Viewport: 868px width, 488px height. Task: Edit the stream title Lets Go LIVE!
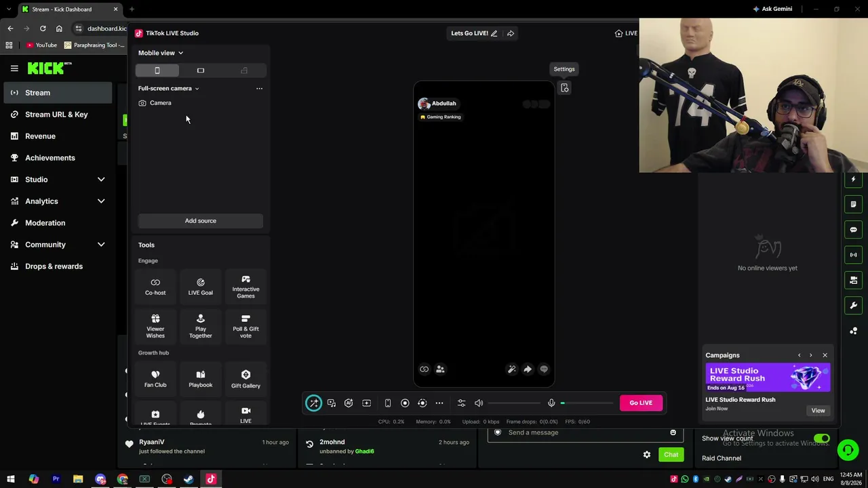click(x=494, y=33)
